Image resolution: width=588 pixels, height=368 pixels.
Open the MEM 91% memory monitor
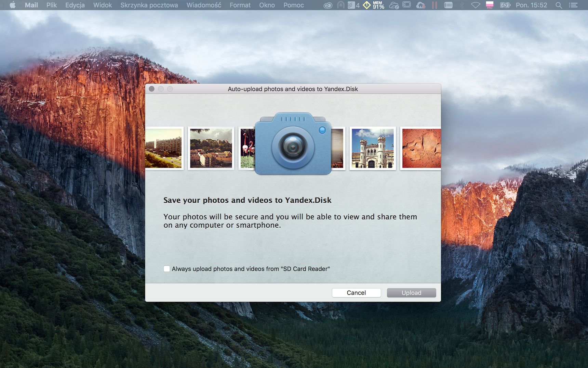point(378,5)
